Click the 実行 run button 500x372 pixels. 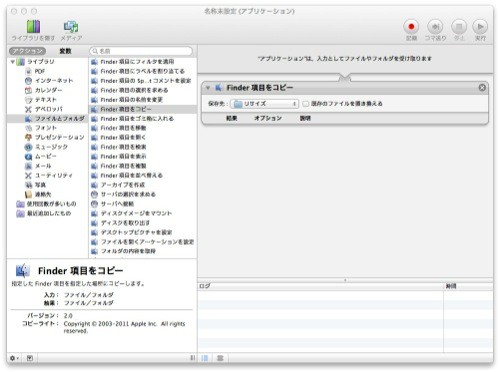480,27
